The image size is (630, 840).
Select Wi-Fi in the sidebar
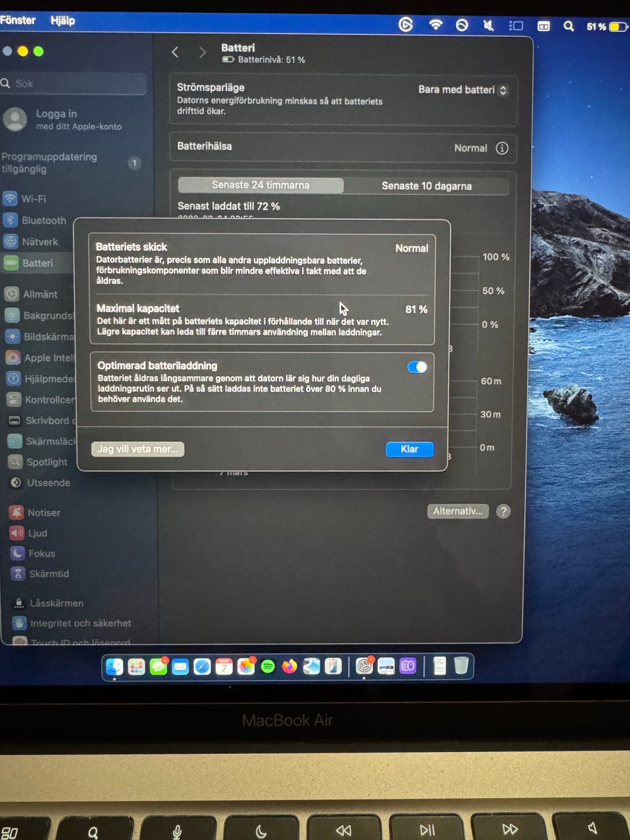tap(25, 199)
